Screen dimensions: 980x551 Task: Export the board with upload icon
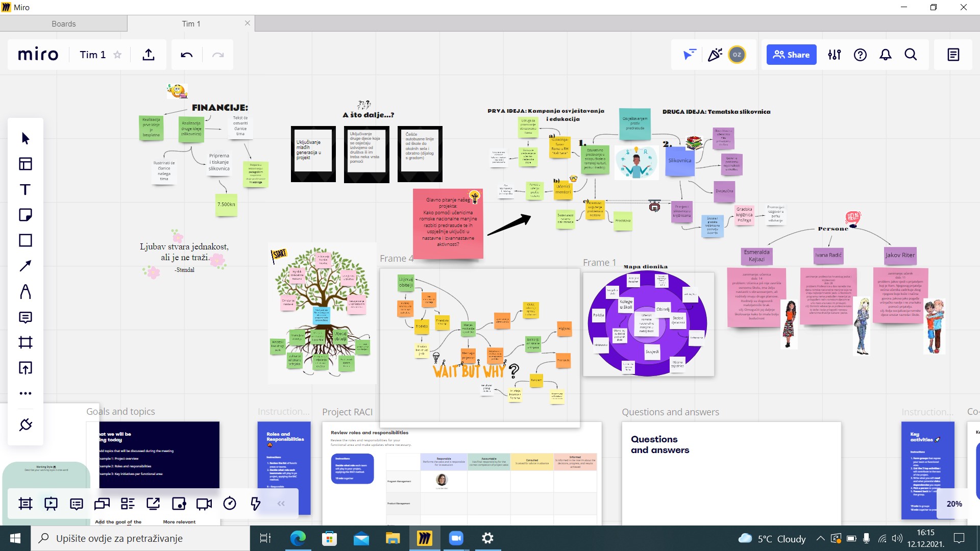click(149, 55)
